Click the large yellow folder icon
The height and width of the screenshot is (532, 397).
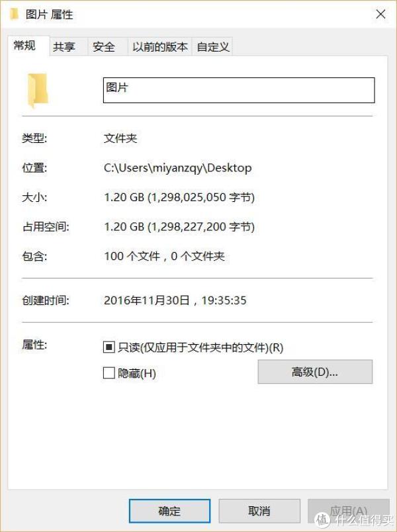coord(37,91)
